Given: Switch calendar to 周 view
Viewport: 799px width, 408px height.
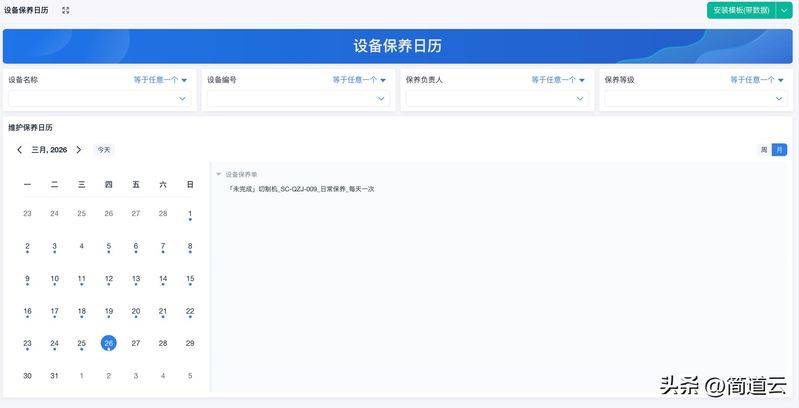Looking at the screenshot, I should (764, 150).
